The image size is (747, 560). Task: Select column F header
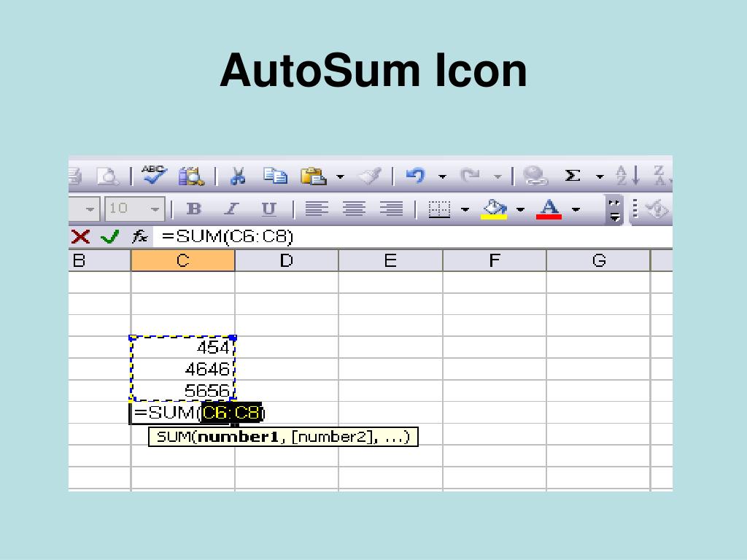coord(495,260)
